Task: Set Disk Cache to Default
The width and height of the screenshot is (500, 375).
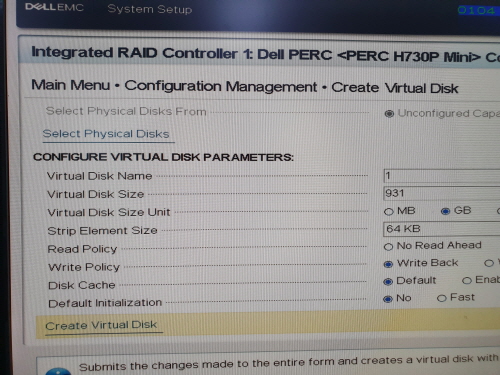Action: (388, 282)
